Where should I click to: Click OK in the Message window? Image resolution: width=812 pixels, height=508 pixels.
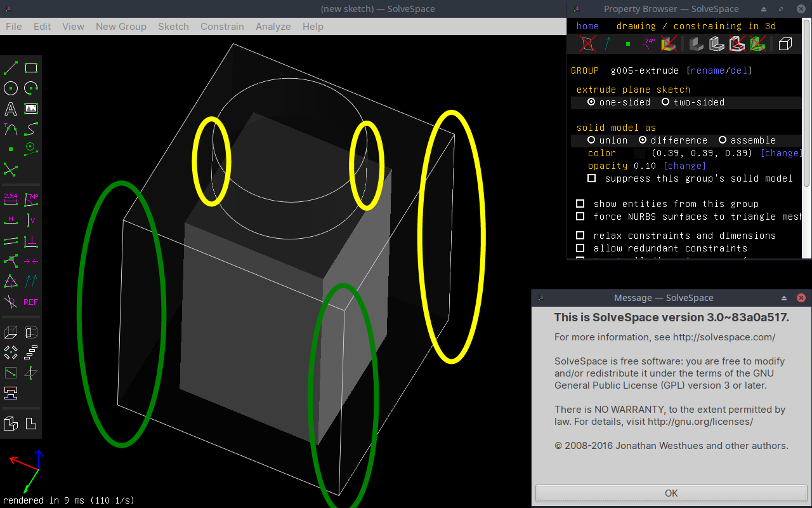coord(671,493)
